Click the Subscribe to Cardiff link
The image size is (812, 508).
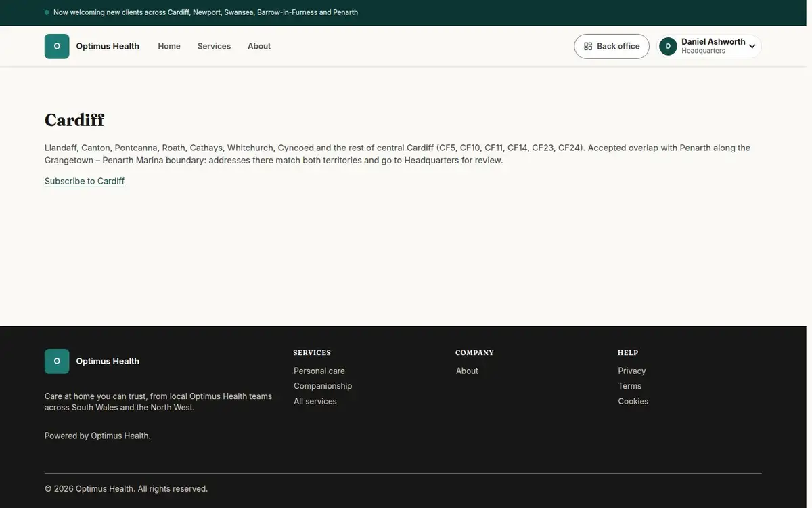pos(85,181)
